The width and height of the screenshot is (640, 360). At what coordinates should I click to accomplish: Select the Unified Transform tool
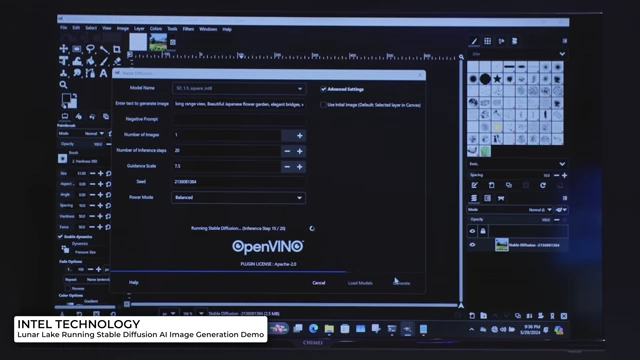pyautogui.click(x=64, y=61)
